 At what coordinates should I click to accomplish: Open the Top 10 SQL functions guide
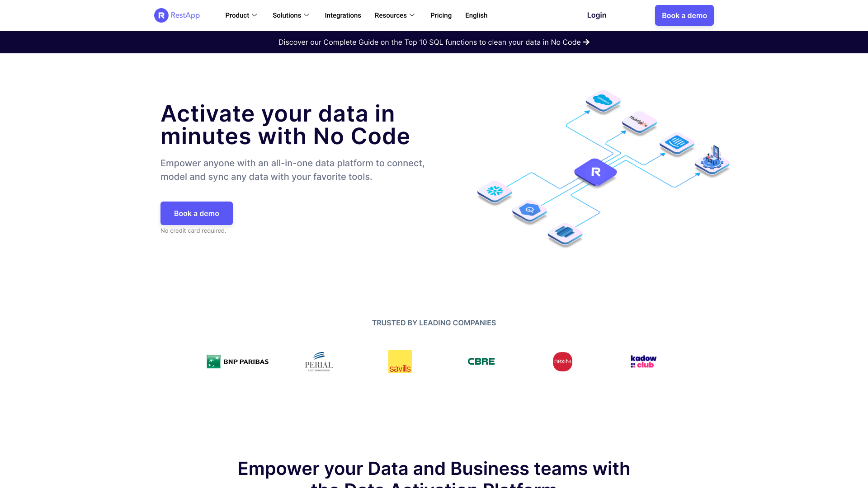point(434,42)
